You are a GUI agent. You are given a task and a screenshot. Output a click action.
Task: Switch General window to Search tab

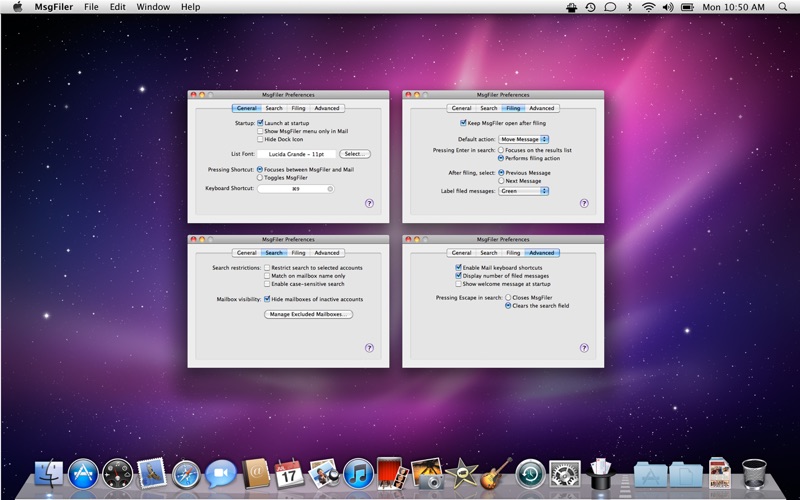(x=274, y=108)
